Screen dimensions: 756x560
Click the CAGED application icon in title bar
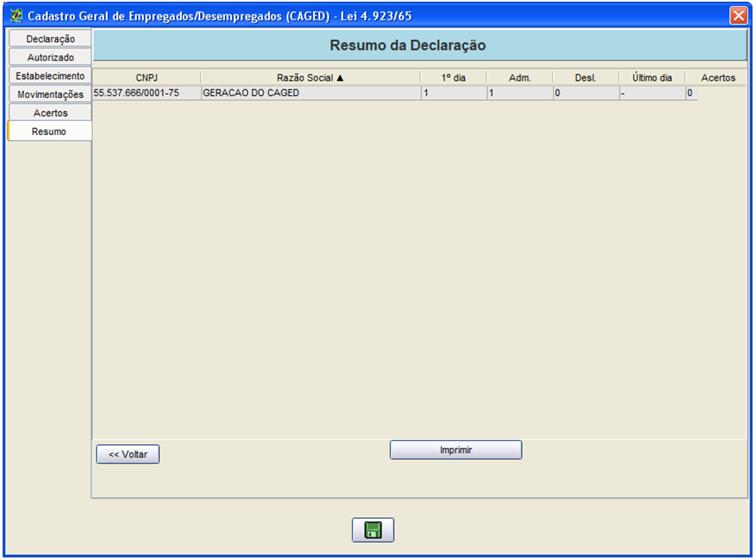17,16
